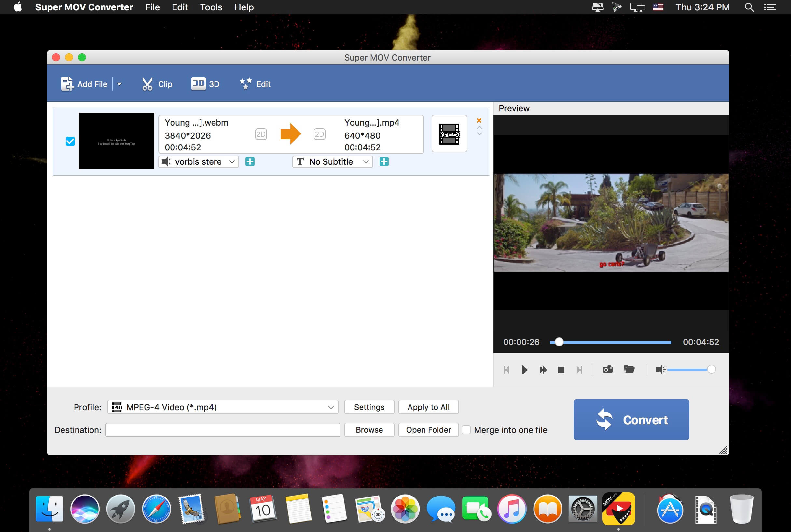Image resolution: width=791 pixels, height=532 pixels.
Task: Open the vorbis stereo audio track dropdown
Action: pos(199,162)
